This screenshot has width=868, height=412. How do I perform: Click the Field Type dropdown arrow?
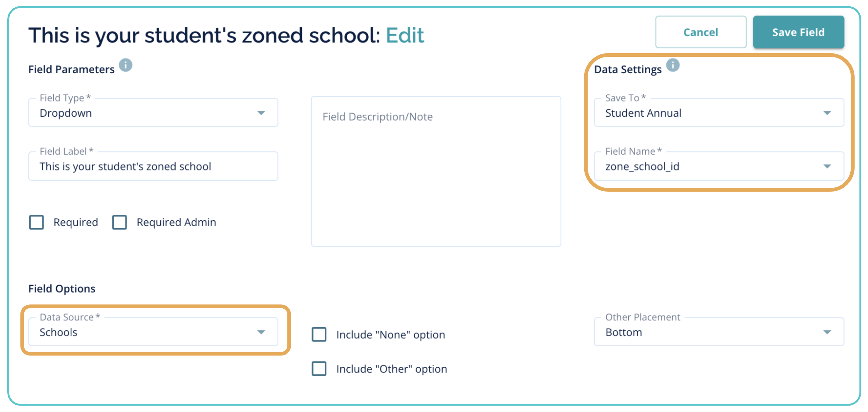[x=261, y=113]
